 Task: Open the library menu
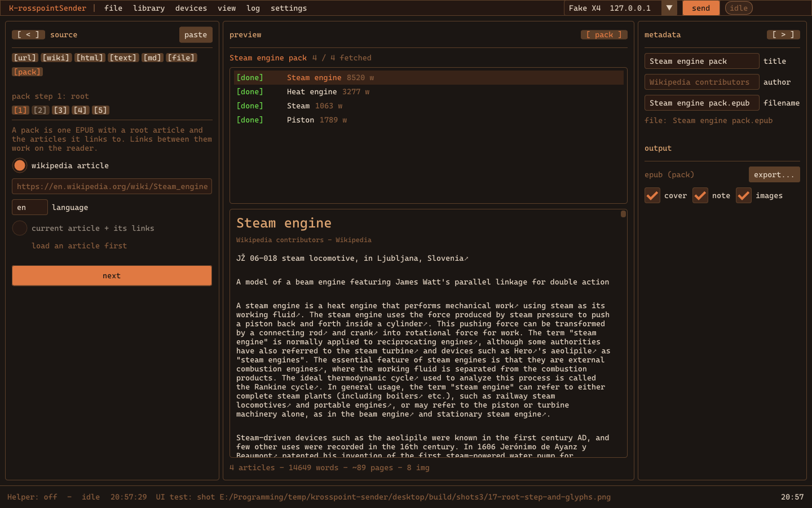click(x=149, y=8)
